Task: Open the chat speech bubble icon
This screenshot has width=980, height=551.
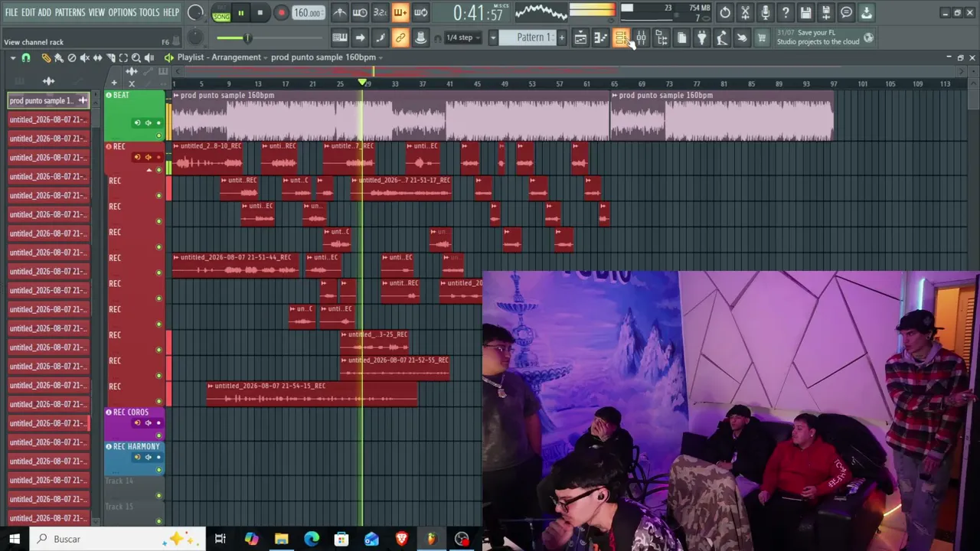Action: point(846,12)
